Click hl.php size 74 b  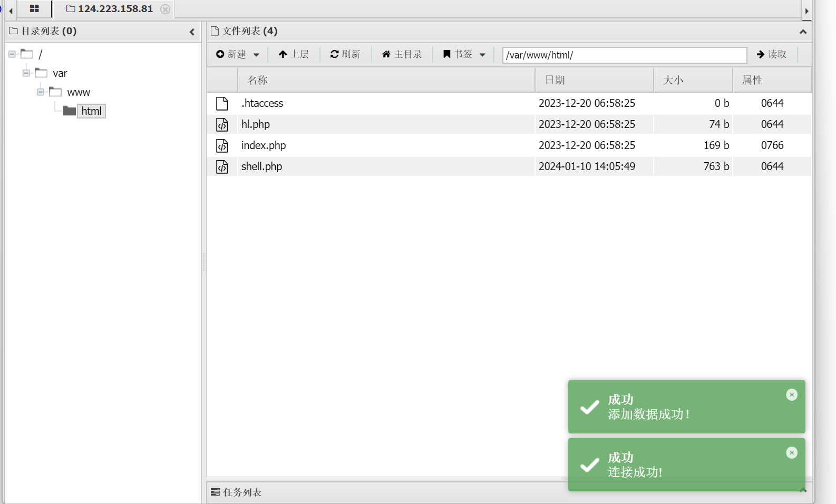[x=719, y=124]
